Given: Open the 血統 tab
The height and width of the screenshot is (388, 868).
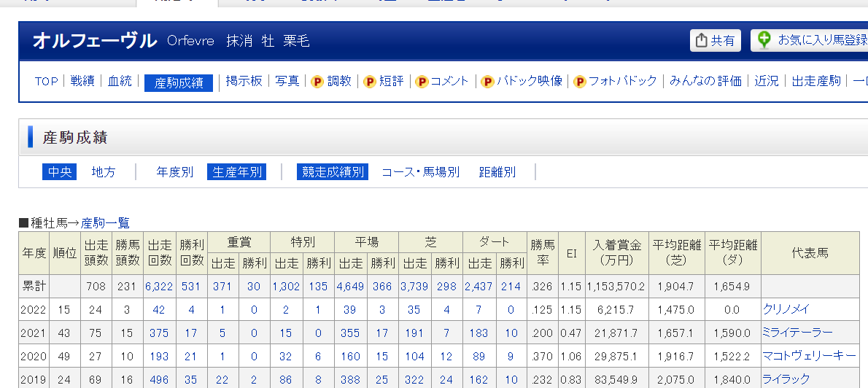Looking at the screenshot, I should pyautogui.click(x=120, y=82).
